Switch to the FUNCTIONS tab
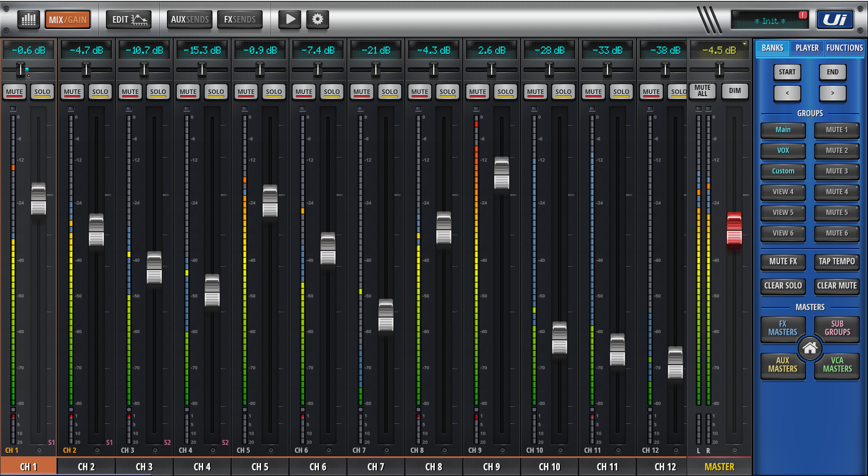 (844, 48)
